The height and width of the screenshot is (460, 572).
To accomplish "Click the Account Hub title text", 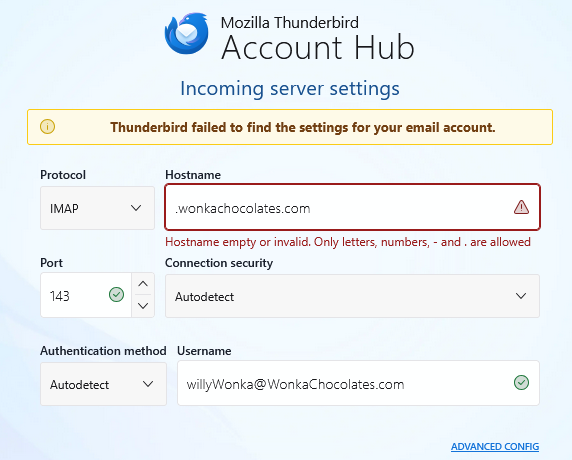I will pos(318,47).
